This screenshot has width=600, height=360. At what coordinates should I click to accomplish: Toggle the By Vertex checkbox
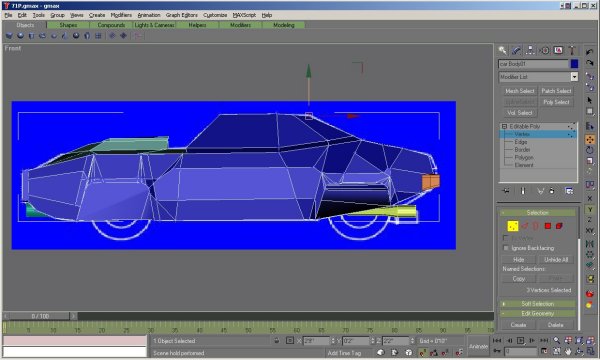click(506, 238)
